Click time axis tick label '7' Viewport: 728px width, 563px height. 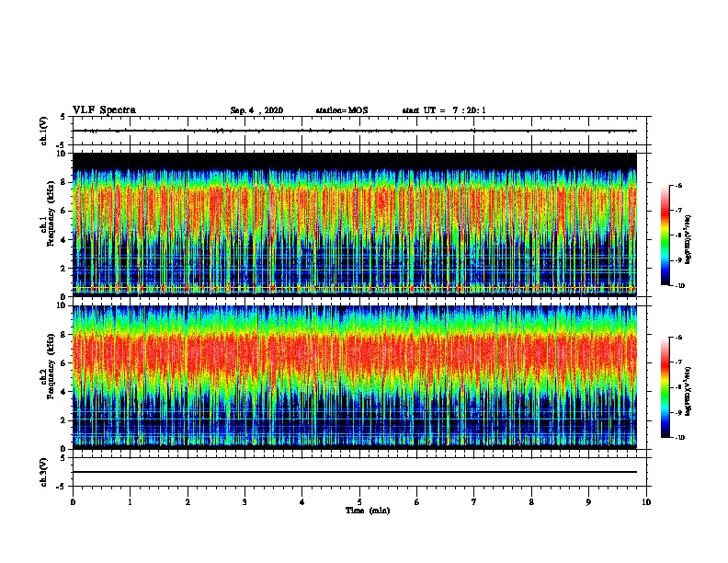tap(474, 502)
